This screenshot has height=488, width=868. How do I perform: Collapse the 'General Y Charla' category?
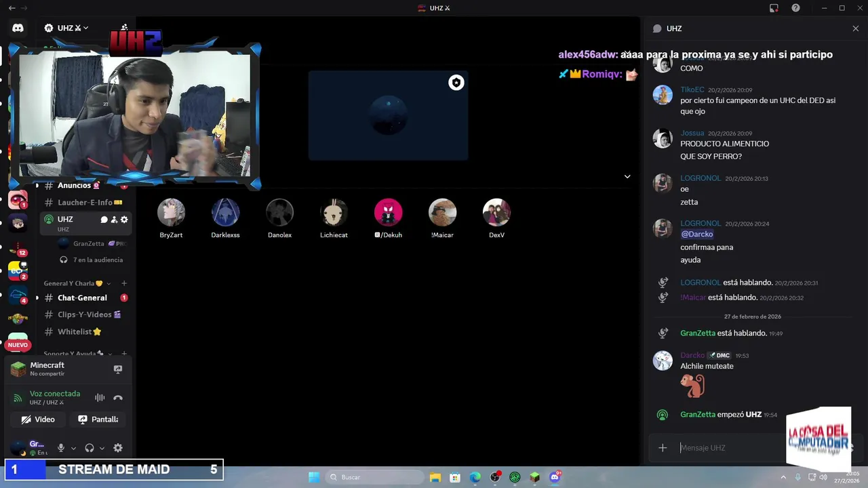click(x=77, y=283)
